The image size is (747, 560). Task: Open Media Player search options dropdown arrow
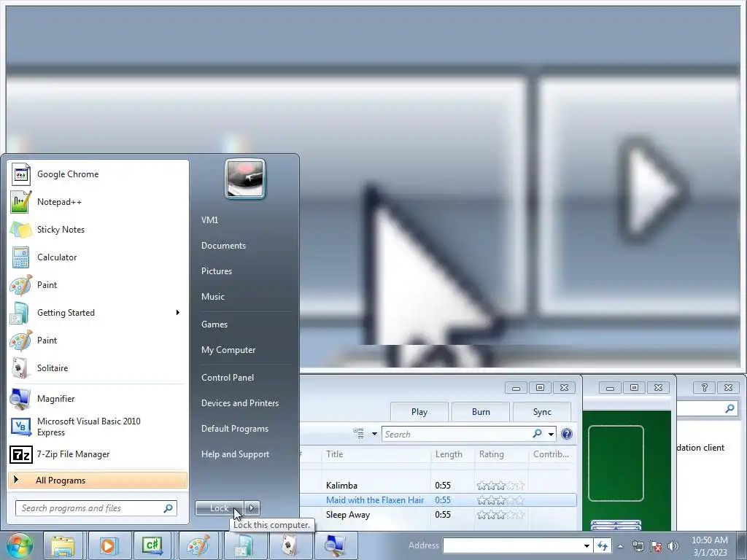(551, 435)
